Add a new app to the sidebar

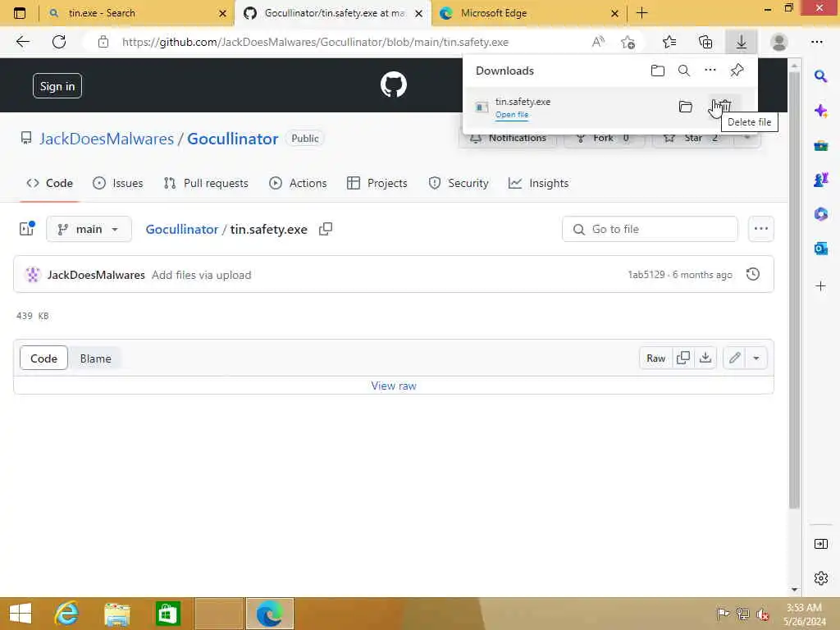click(x=820, y=286)
